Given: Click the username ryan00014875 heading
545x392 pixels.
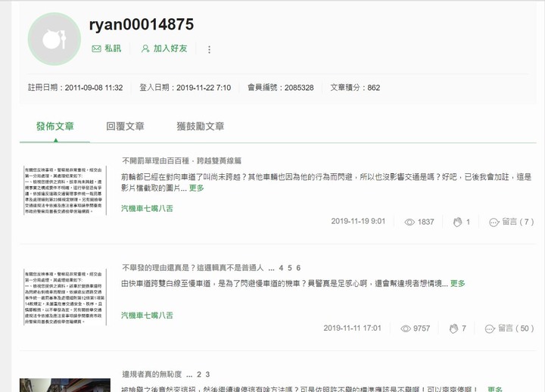Looking at the screenshot, I should click(141, 24).
